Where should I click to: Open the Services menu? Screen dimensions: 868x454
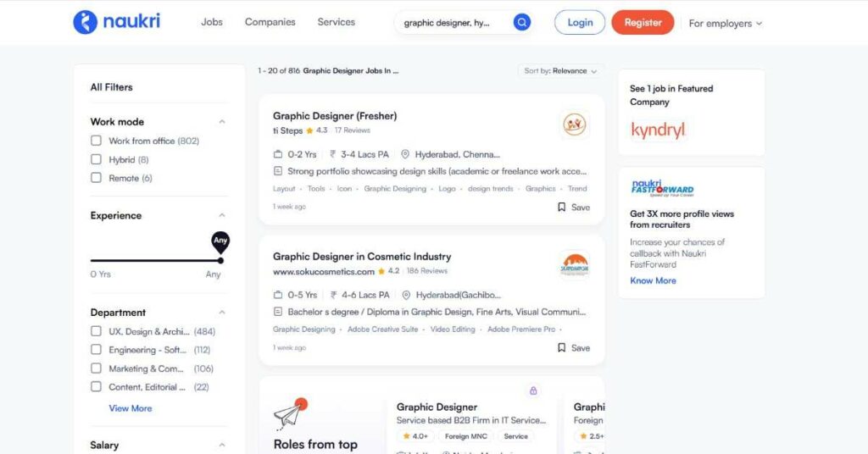click(336, 22)
